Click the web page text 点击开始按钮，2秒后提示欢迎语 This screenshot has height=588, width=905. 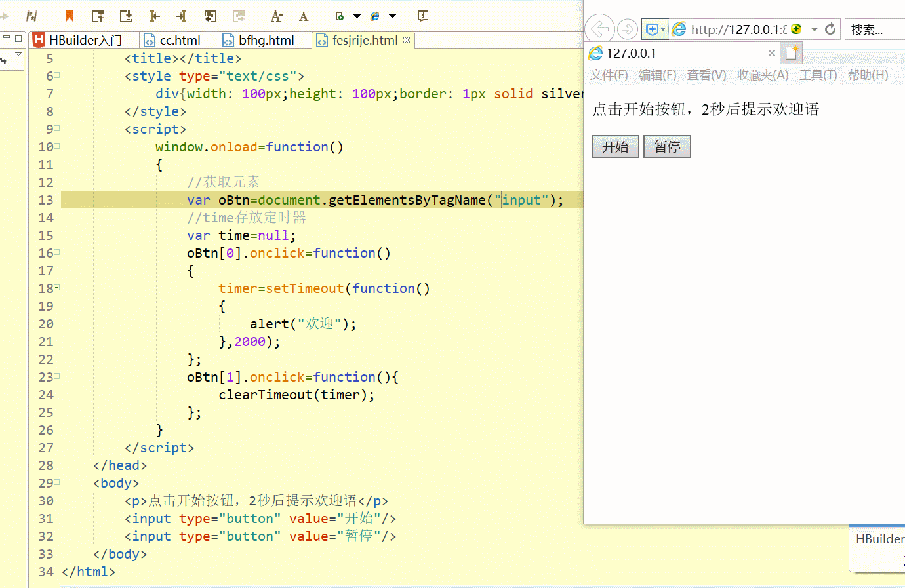point(706,109)
